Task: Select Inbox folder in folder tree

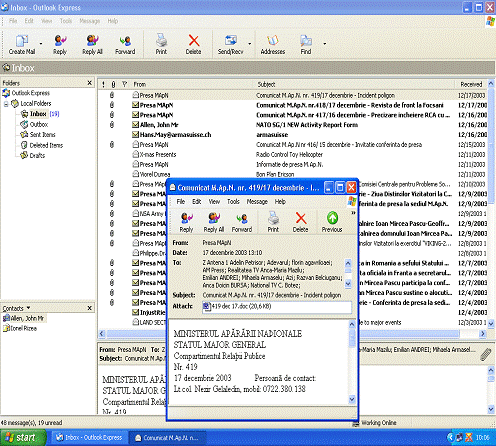Action: coord(38,114)
